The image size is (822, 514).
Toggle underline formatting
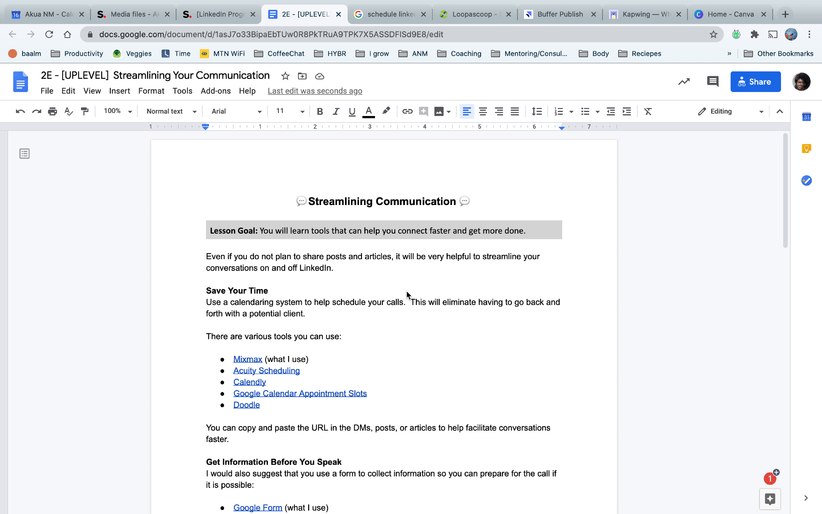[352, 111]
